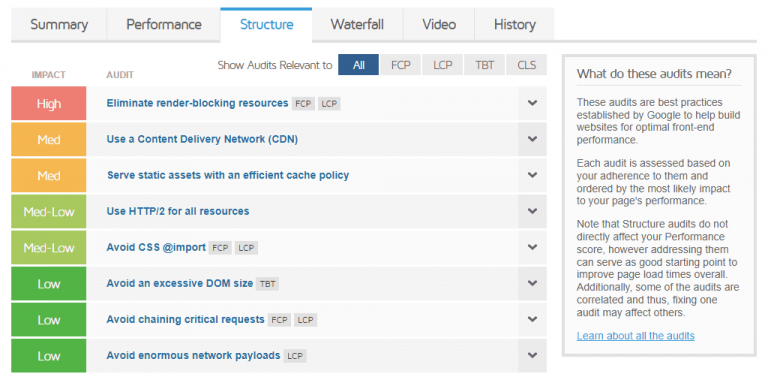Screen dimensions: 768x374
Task: Select the Structure tab
Action: tap(266, 24)
